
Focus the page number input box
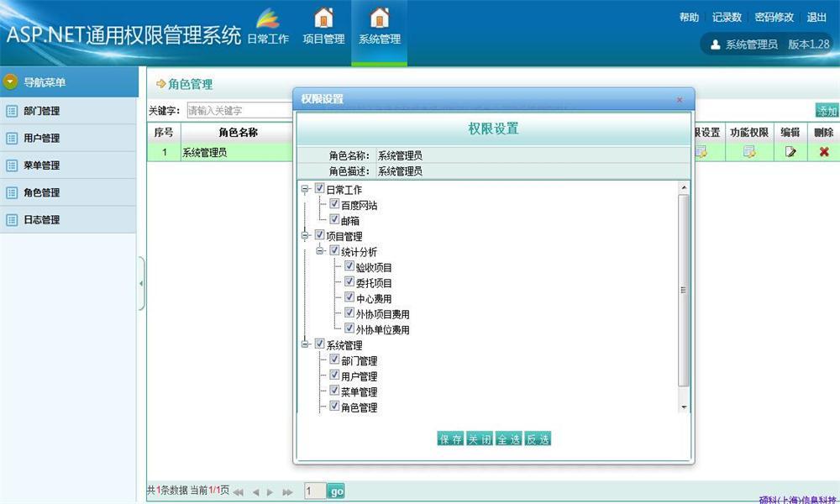click(315, 491)
